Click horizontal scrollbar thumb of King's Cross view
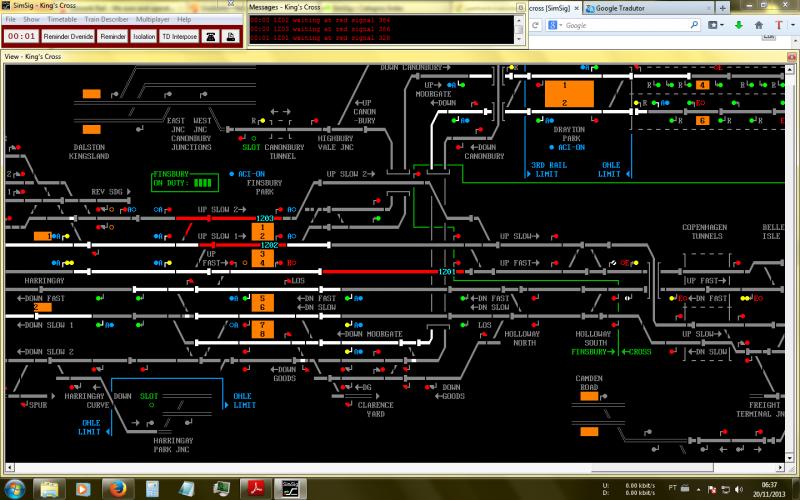This screenshot has height=500, width=800. pos(652,467)
